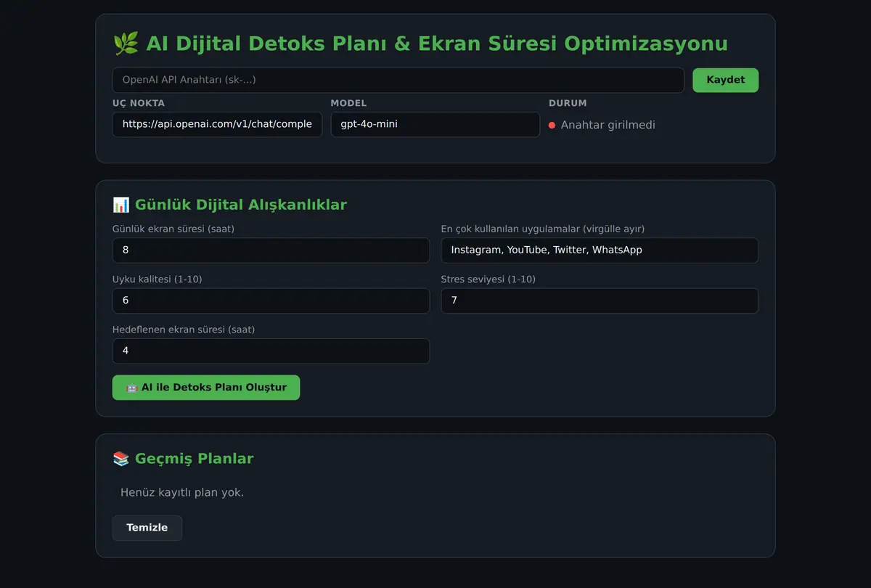Click the Stres seviyesi field with 7

point(600,301)
